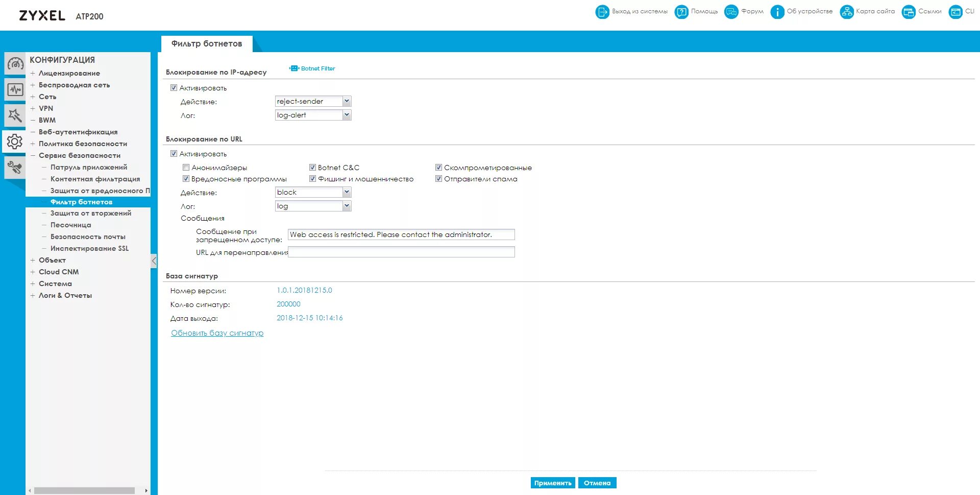Click signature version 1.0.1.20181215.0
980x495 pixels.
[x=304, y=290]
